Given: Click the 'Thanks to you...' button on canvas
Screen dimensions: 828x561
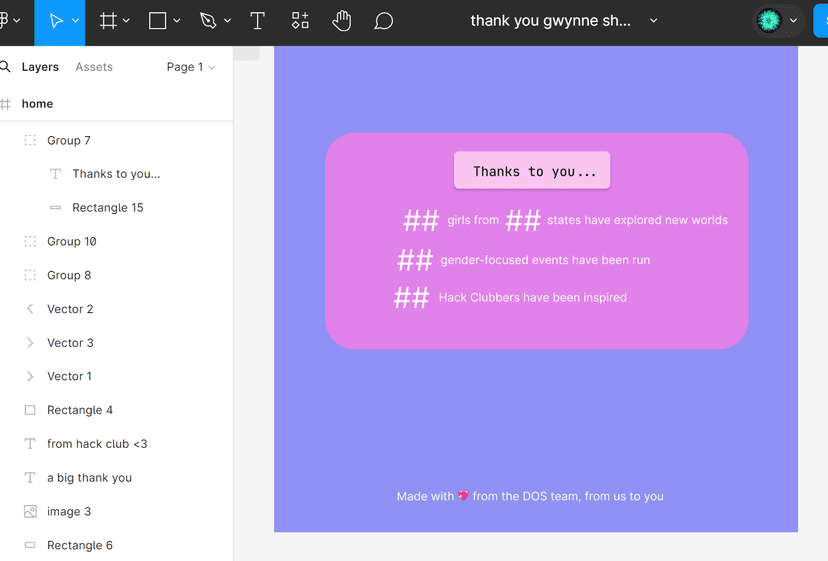Looking at the screenshot, I should point(532,171).
